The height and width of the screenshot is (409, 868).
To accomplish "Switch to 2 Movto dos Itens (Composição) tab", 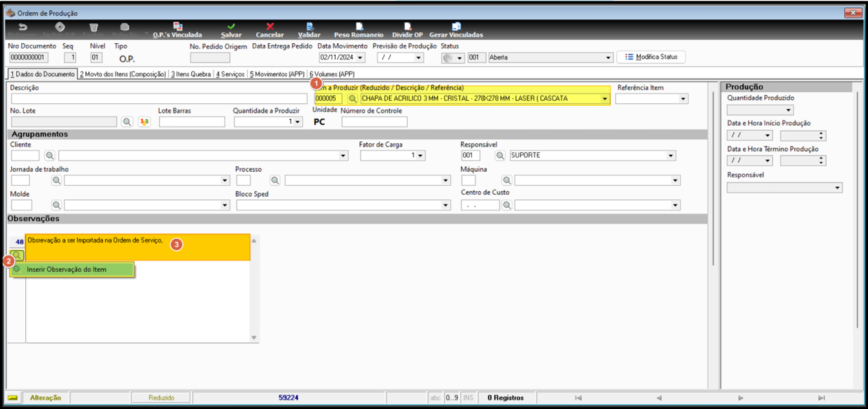I will click(x=123, y=74).
